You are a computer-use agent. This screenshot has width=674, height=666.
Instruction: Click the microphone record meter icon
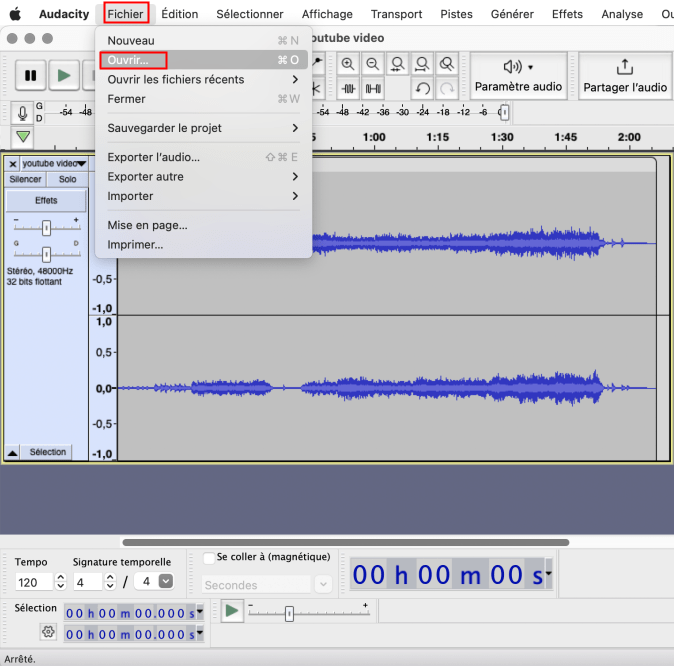point(22,114)
